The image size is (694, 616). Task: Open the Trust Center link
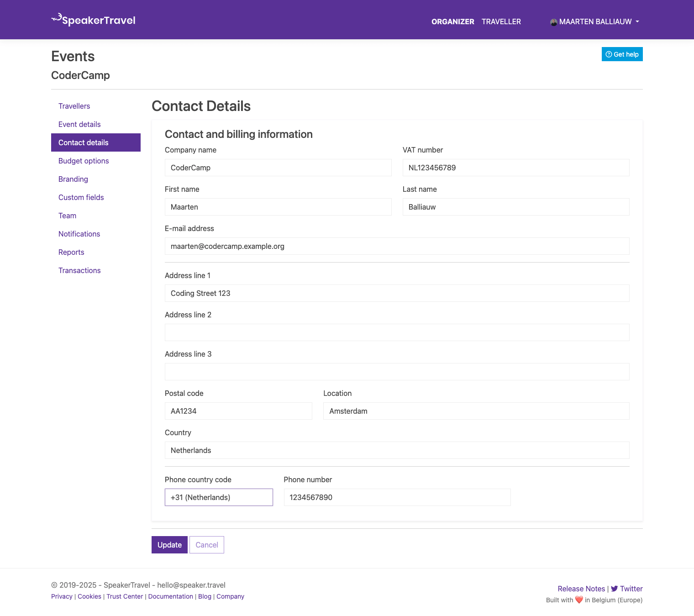point(125,596)
